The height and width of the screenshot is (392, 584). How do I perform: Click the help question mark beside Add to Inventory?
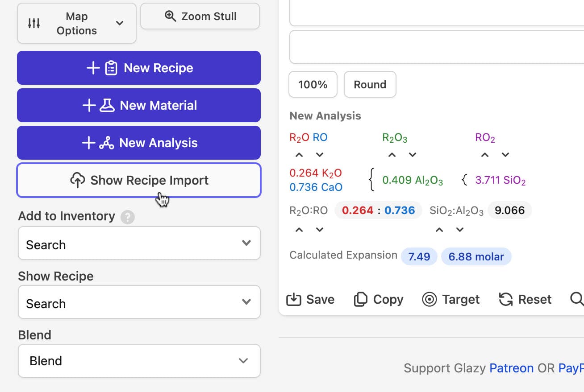(127, 217)
